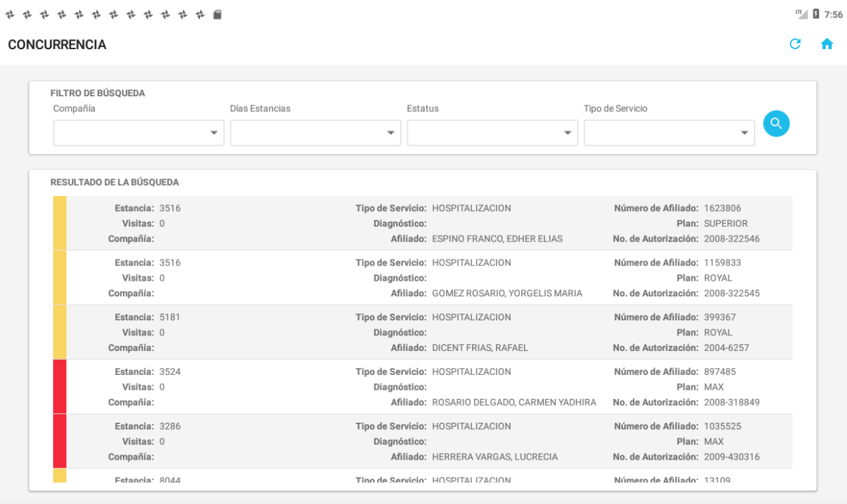847x504 pixels.
Task: Tap the SD card status bar icon
Action: tap(217, 14)
